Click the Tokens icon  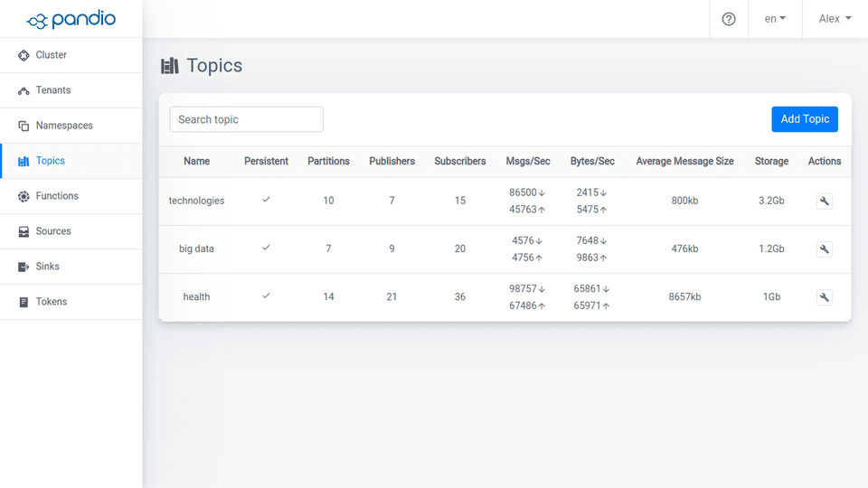coord(24,302)
